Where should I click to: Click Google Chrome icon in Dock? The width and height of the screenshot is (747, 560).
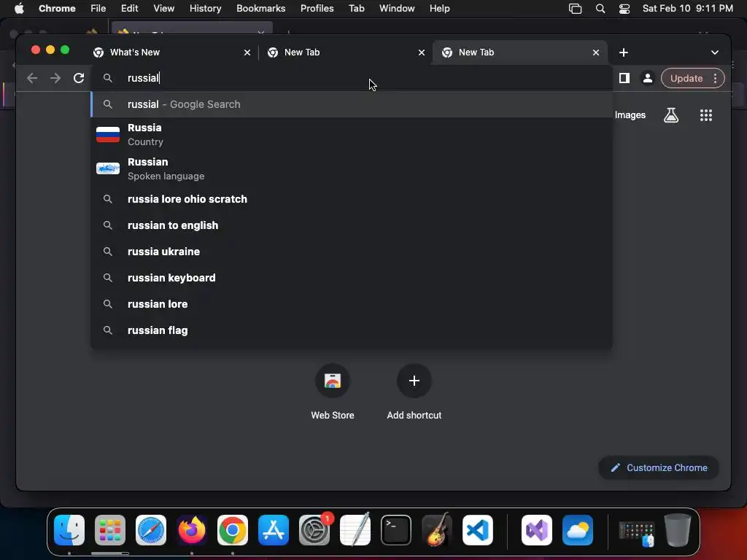tap(233, 529)
